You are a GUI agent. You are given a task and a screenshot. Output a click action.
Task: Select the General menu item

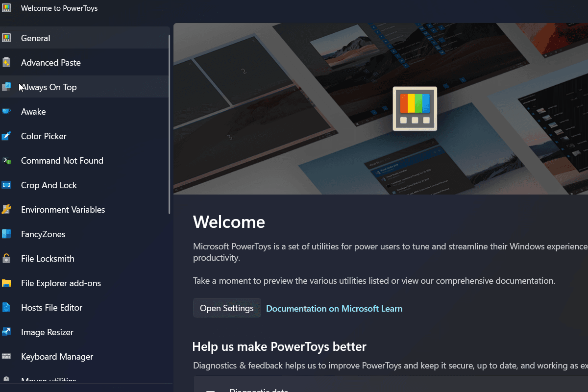(84, 38)
